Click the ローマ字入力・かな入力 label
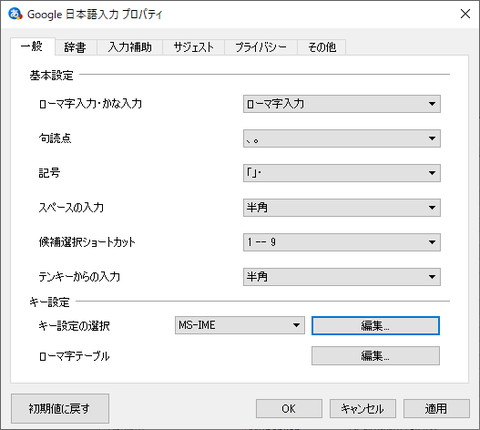 90,104
